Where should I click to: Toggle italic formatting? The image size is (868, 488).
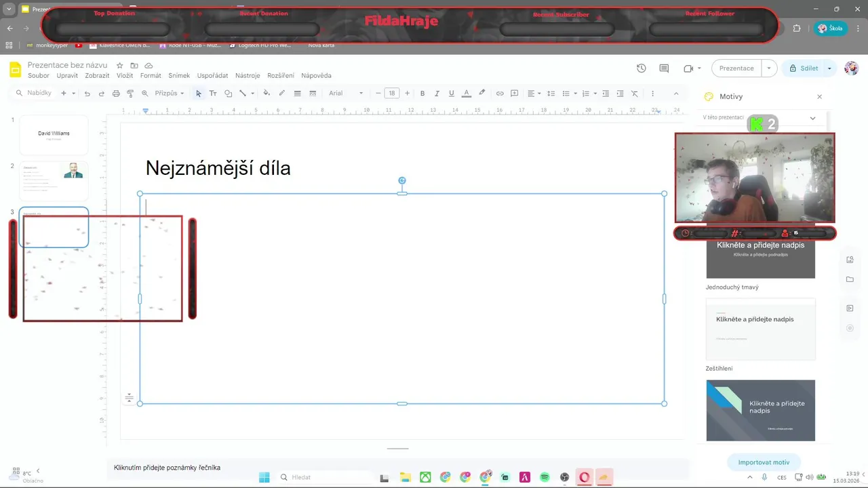tap(437, 94)
